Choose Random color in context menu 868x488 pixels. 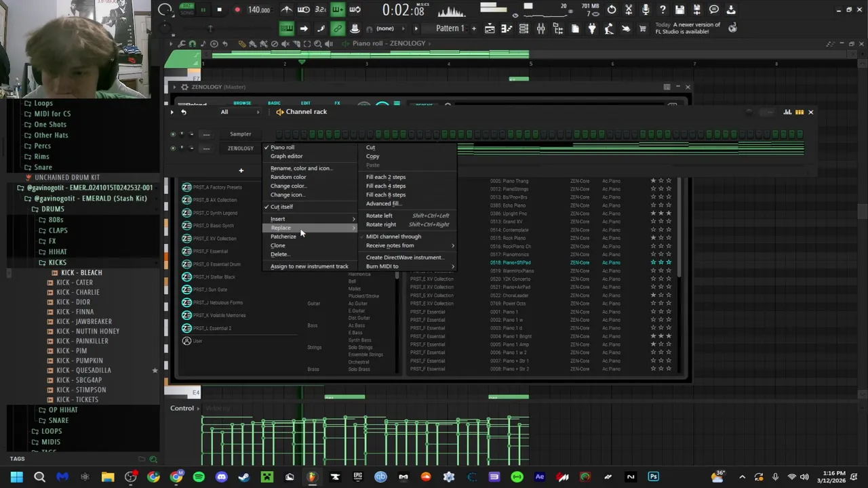pyautogui.click(x=288, y=177)
